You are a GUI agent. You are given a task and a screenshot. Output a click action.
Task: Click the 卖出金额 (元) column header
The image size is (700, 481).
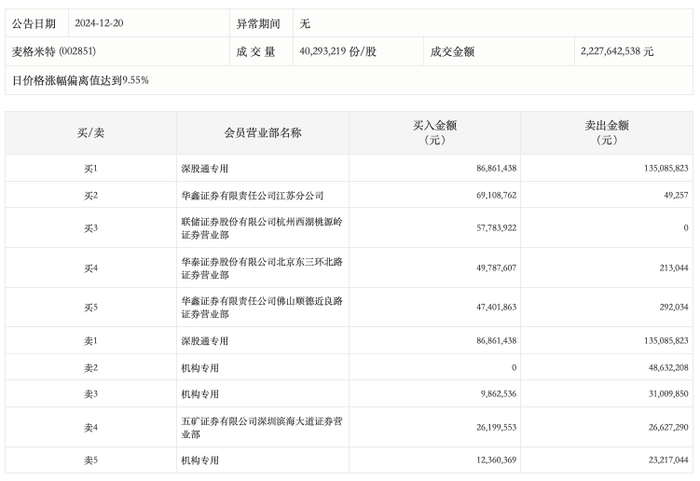pos(607,133)
